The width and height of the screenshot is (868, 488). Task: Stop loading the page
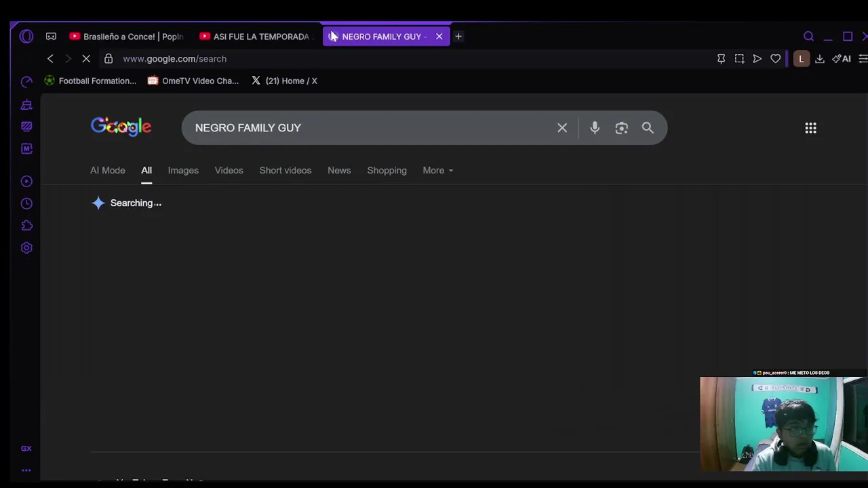[x=86, y=59]
